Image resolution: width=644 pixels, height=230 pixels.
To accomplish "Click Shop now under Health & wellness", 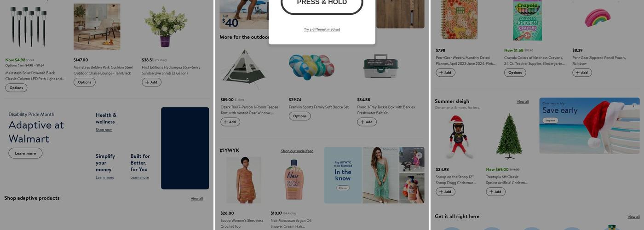I will (x=103, y=130).
